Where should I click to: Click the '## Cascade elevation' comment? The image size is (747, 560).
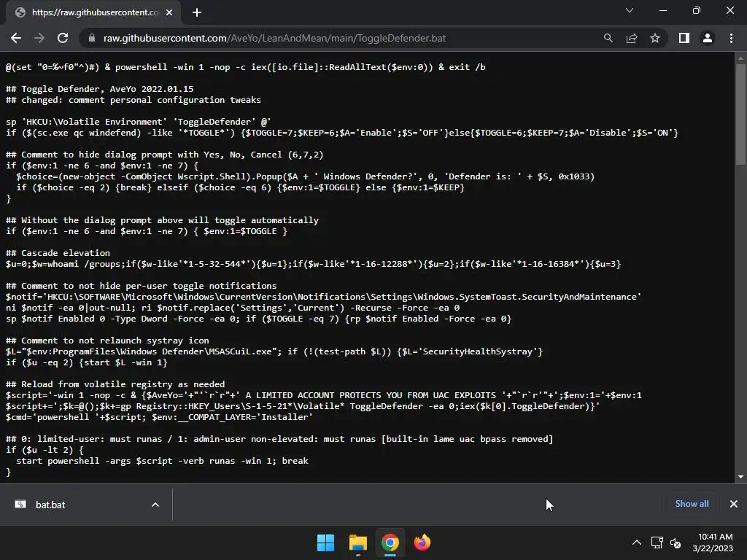click(x=58, y=253)
